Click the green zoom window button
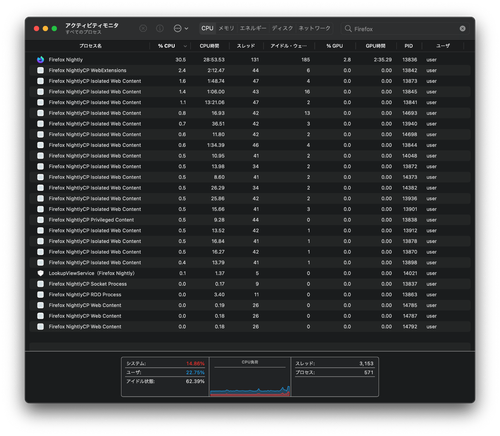The height and width of the screenshot is (436, 500). (x=54, y=29)
